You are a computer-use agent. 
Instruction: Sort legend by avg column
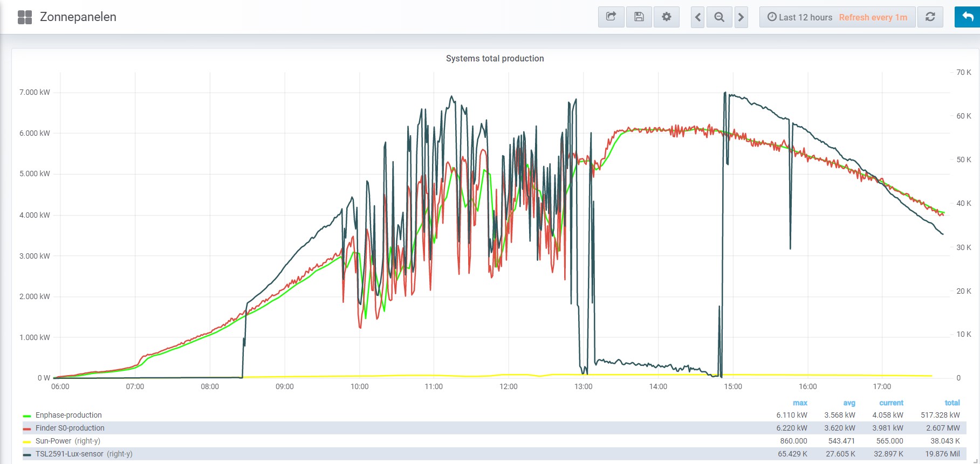click(849, 403)
